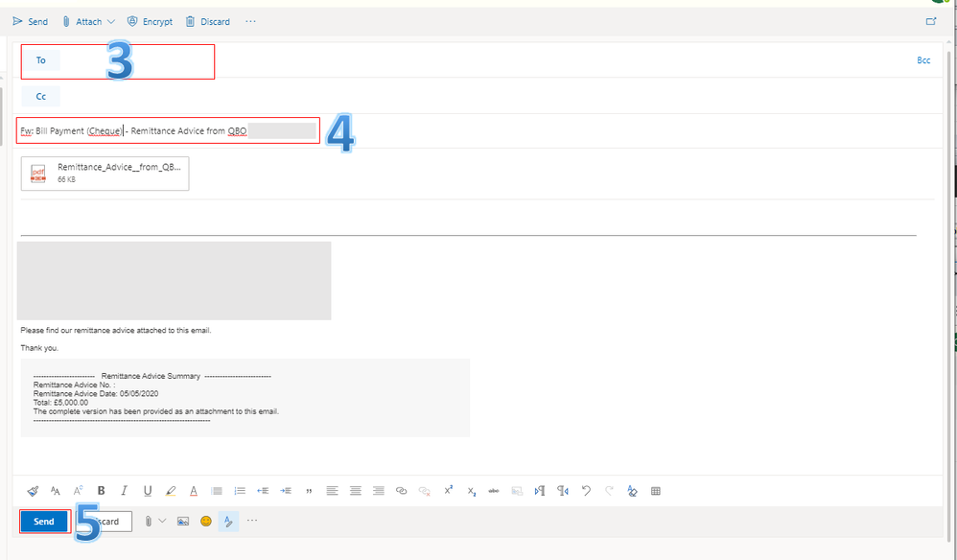Align text to the left
The image size is (957, 560).
pyautogui.click(x=332, y=490)
